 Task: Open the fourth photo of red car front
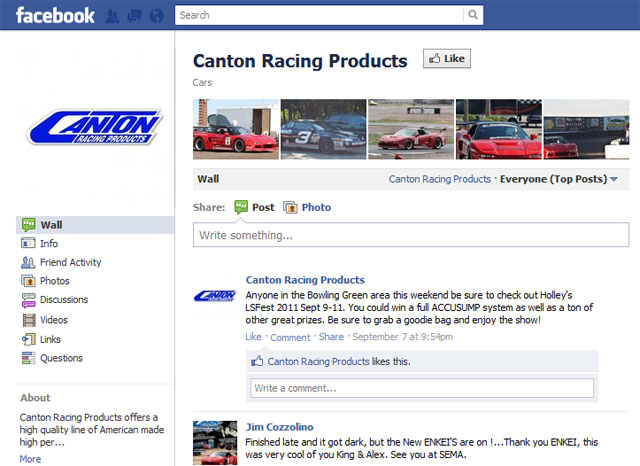[499, 129]
